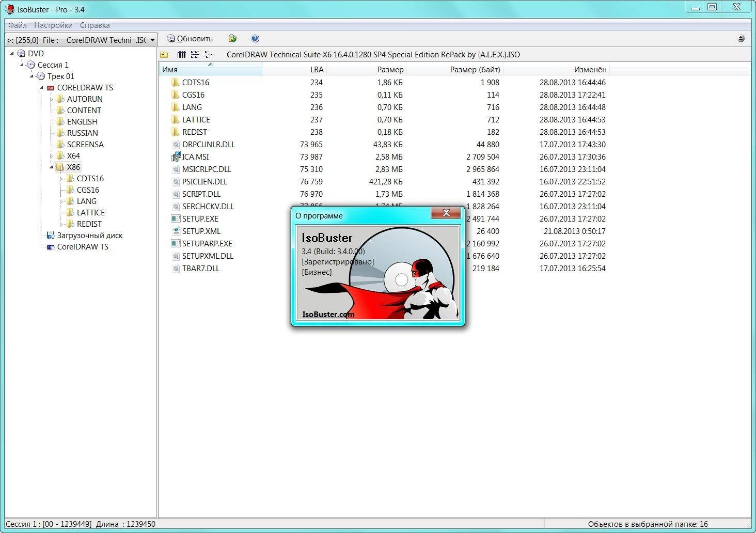This screenshot has width=756, height=533.
Task: Open help via blue question mark icon
Action: tap(255, 39)
